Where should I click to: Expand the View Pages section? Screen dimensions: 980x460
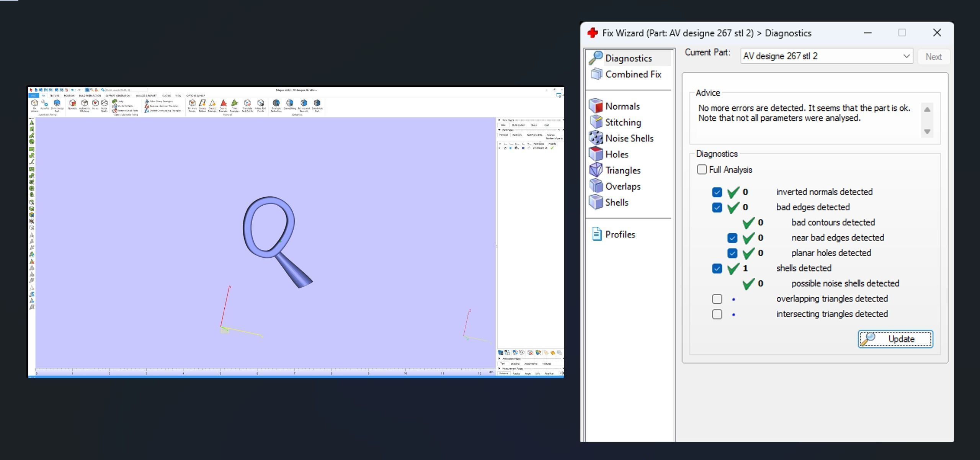[x=500, y=120]
